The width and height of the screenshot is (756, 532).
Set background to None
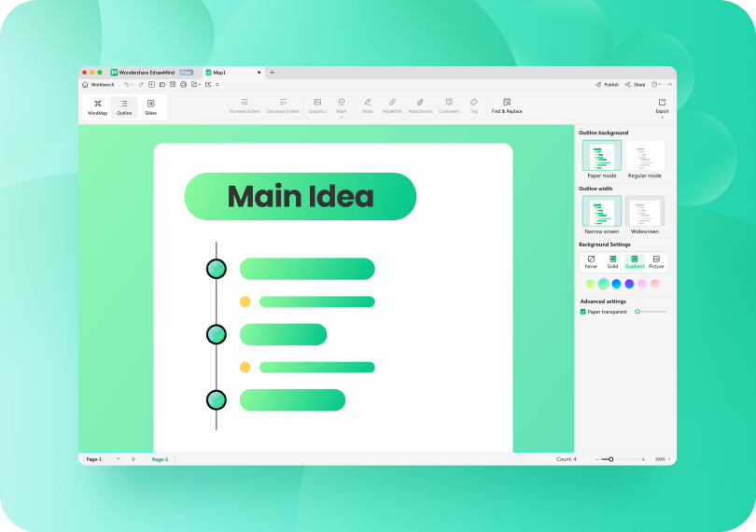[x=591, y=262]
